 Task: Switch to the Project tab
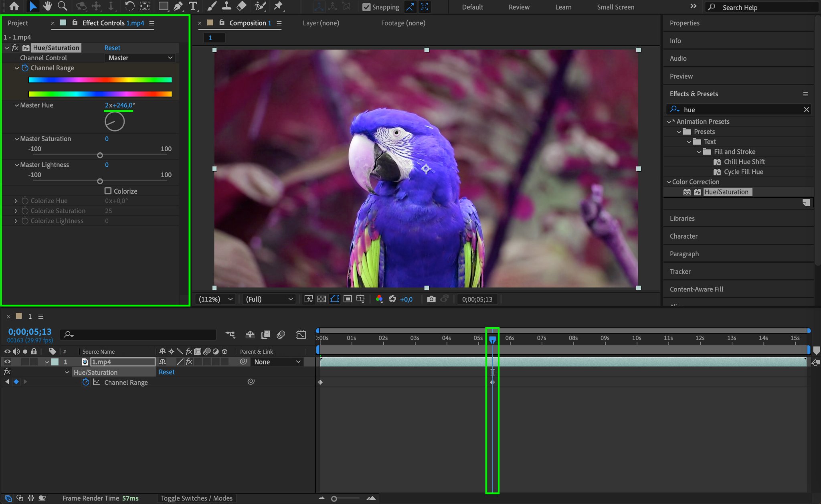pyautogui.click(x=18, y=23)
